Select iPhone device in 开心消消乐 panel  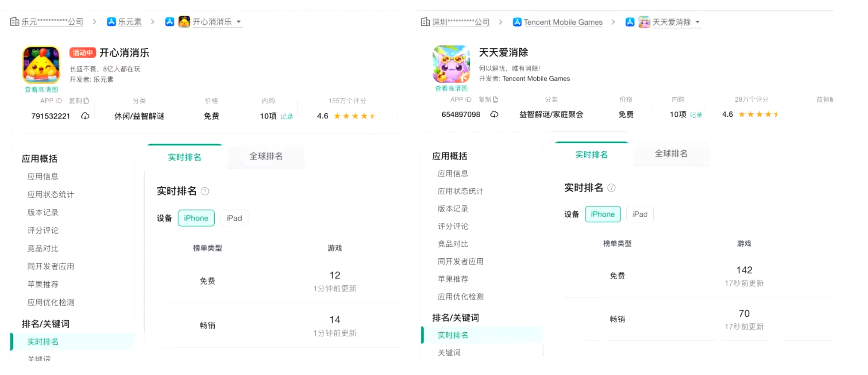click(196, 218)
